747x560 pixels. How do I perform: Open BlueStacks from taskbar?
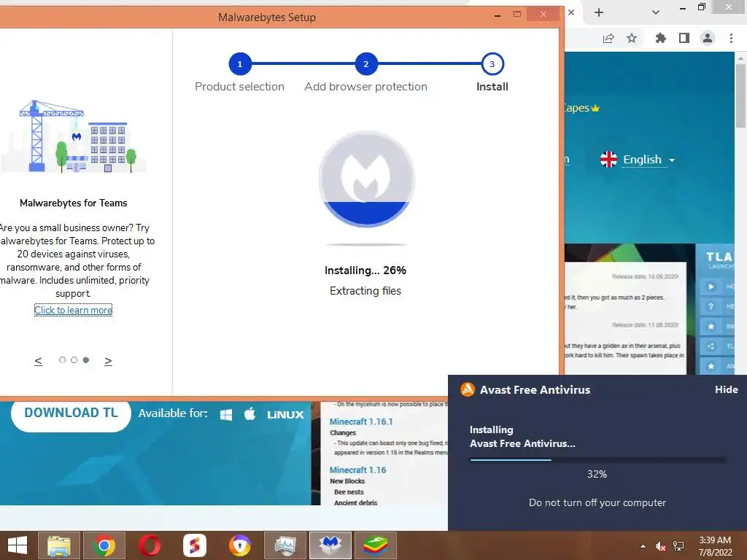click(376, 545)
